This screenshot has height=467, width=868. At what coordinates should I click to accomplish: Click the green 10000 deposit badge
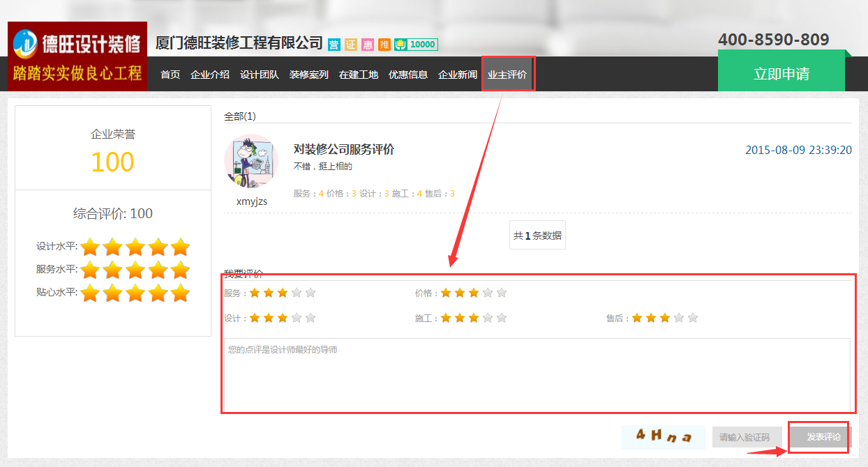coord(416,45)
